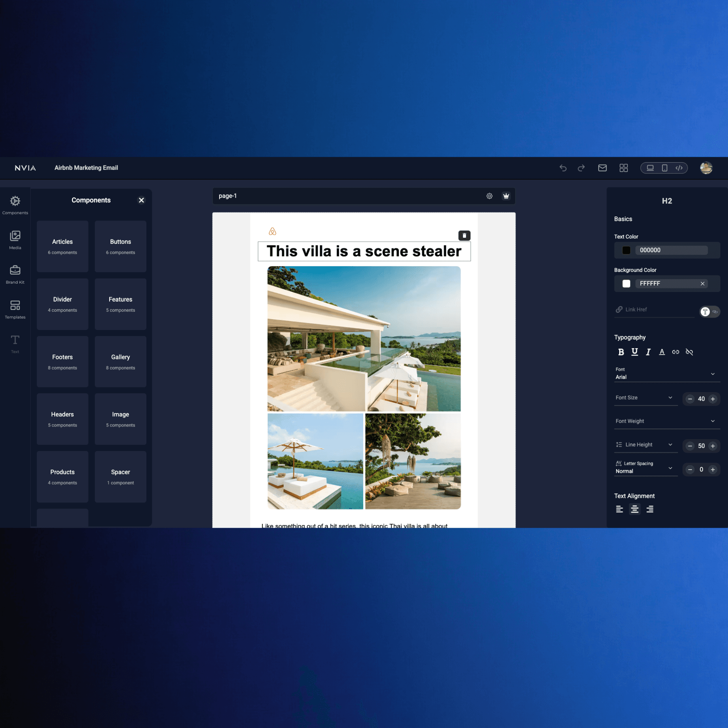Toggle italic formatting
The image size is (728, 728).
coord(648,352)
